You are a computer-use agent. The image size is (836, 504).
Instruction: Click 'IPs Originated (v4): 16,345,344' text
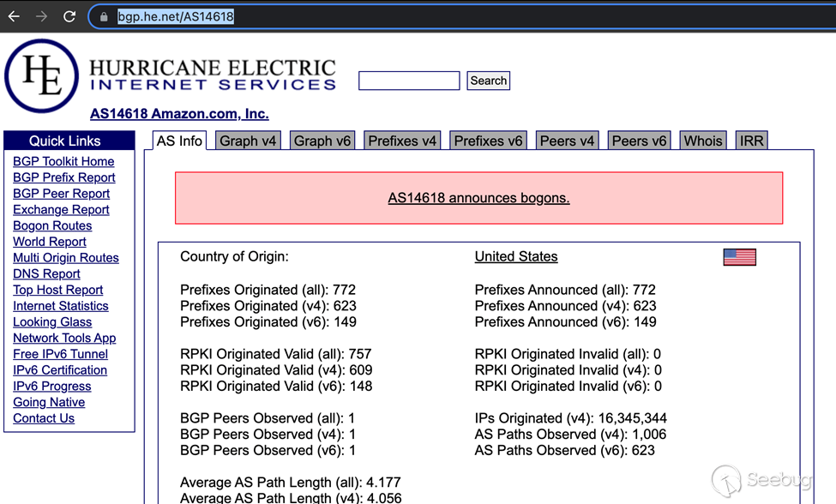click(x=571, y=418)
